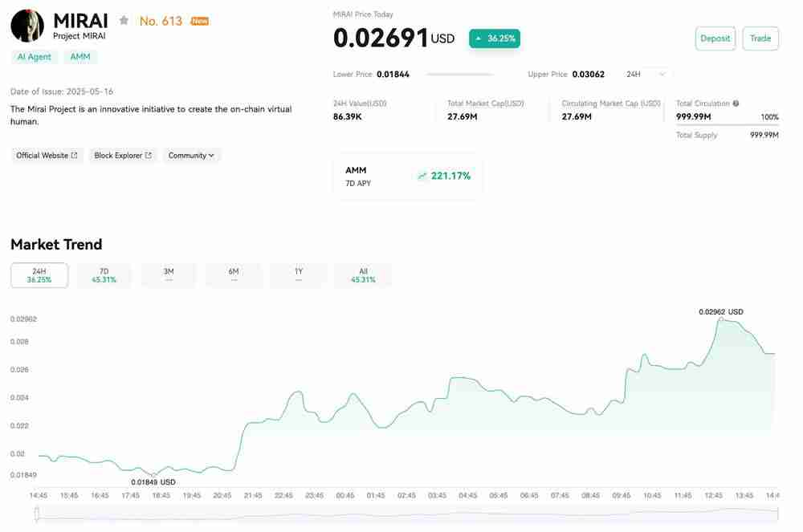This screenshot has height=532, width=803.
Task: Click the info icon beside Total Circulation
Action: [x=736, y=104]
